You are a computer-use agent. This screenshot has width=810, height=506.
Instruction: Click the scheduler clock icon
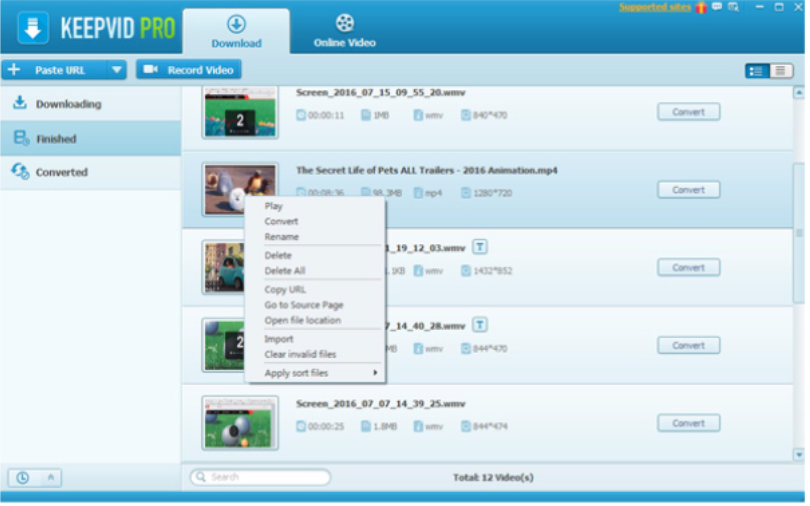(x=22, y=478)
